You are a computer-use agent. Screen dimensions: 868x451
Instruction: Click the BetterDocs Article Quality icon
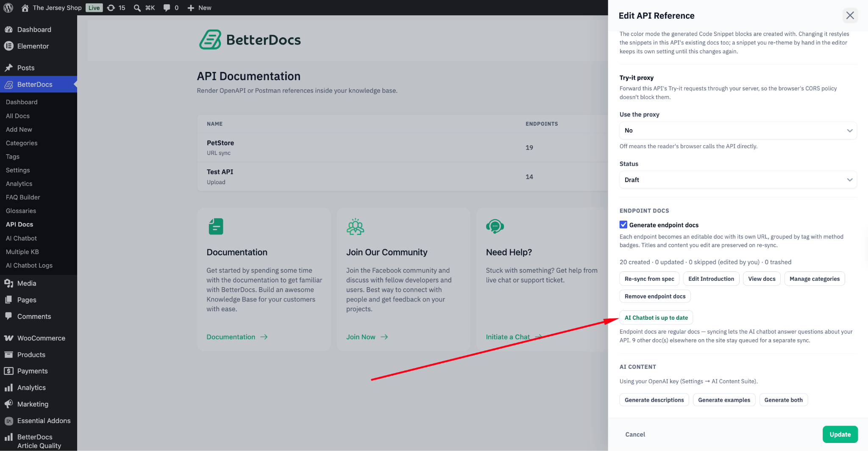(x=8, y=437)
